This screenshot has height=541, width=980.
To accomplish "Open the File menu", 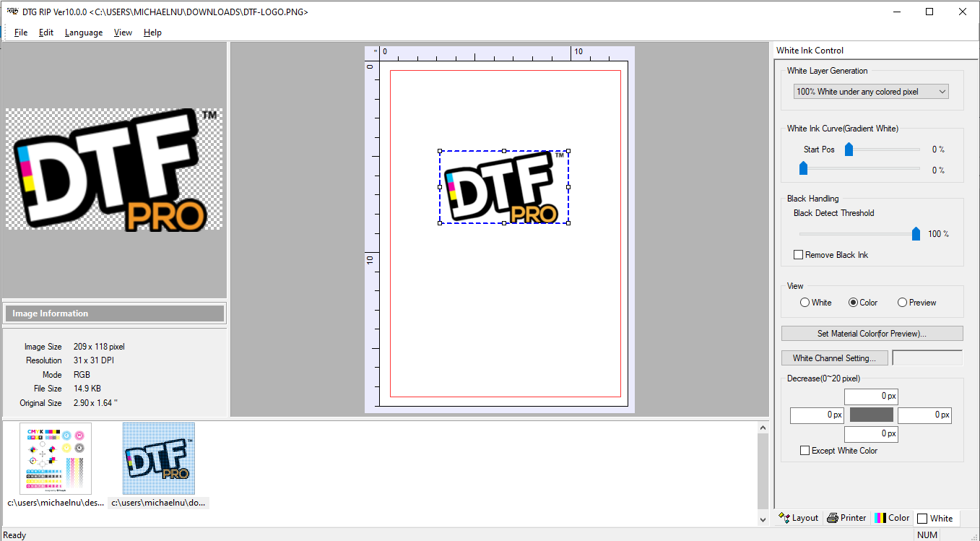I will (21, 33).
